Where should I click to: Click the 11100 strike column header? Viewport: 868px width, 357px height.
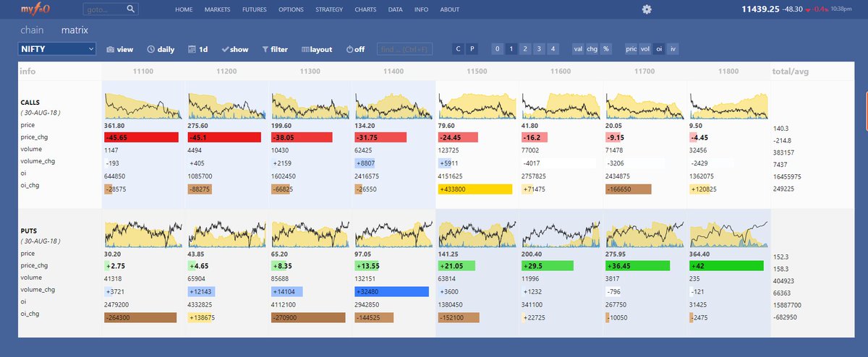tap(143, 72)
